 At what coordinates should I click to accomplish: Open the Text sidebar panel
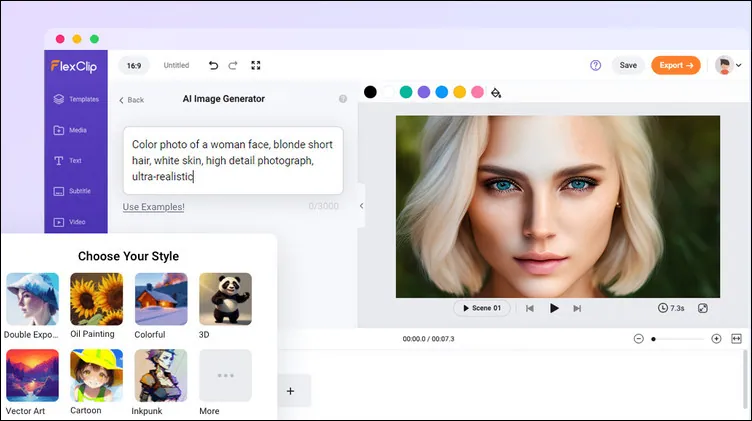68,161
